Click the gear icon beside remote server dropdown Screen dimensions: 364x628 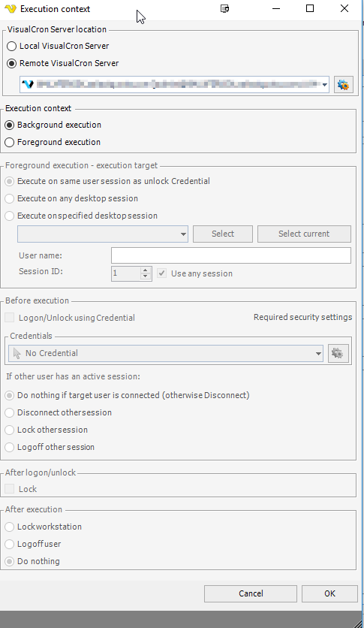pyautogui.click(x=343, y=85)
